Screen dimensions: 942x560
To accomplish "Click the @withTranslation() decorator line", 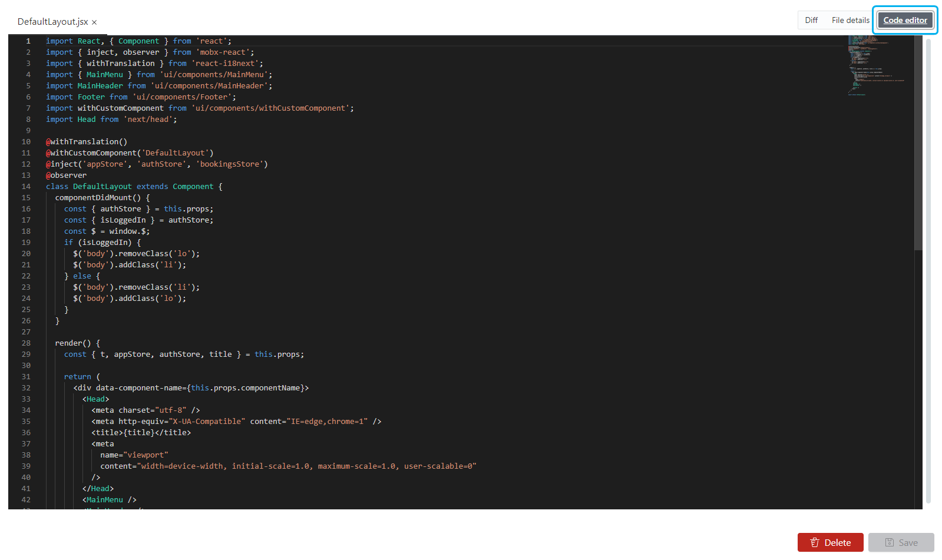I will [x=87, y=142].
